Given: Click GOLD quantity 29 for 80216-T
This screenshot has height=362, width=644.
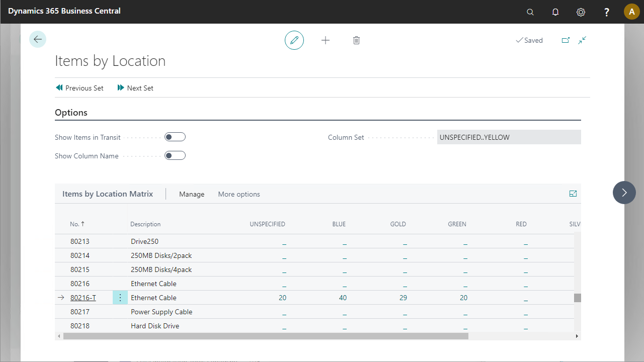Looking at the screenshot, I should pyautogui.click(x=403, y=298).
